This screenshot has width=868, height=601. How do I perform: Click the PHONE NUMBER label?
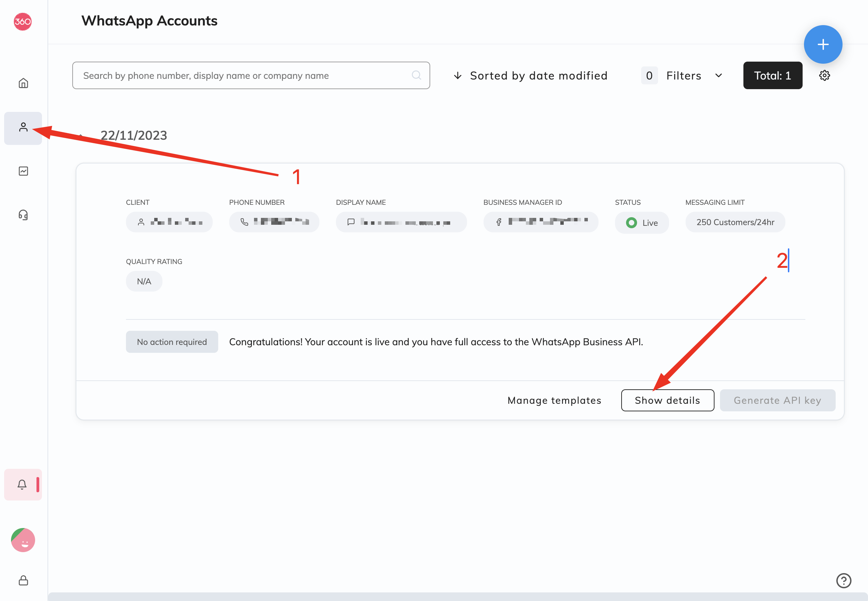pyautogui.click(x=257, y=202)
